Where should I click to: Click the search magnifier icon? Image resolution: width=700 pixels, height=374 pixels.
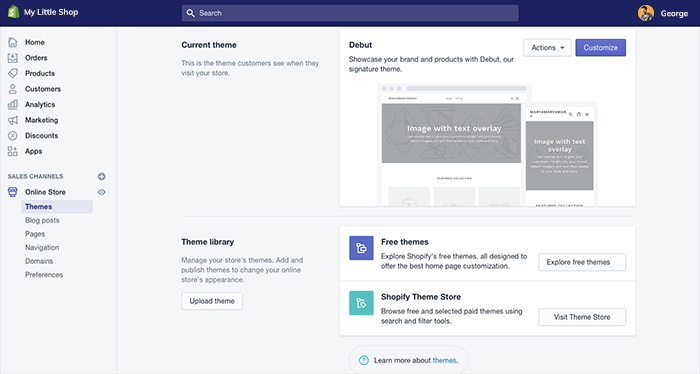click(x=191, y=13)
